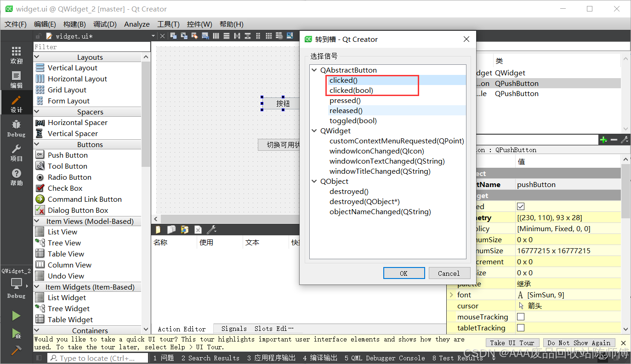Open the widget.ui document dropdown
Viewport: 631px width, 364px height.
(x=153, y=36)
